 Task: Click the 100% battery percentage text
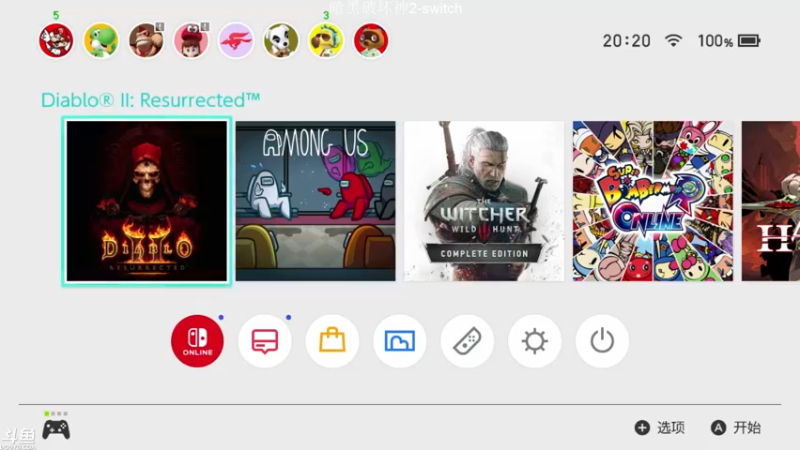click(715, 41)
